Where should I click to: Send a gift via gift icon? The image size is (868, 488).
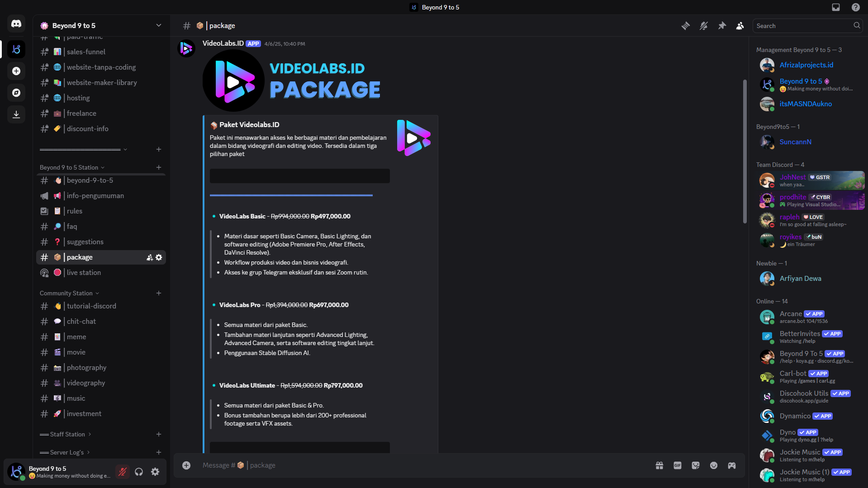pos(659,465)
